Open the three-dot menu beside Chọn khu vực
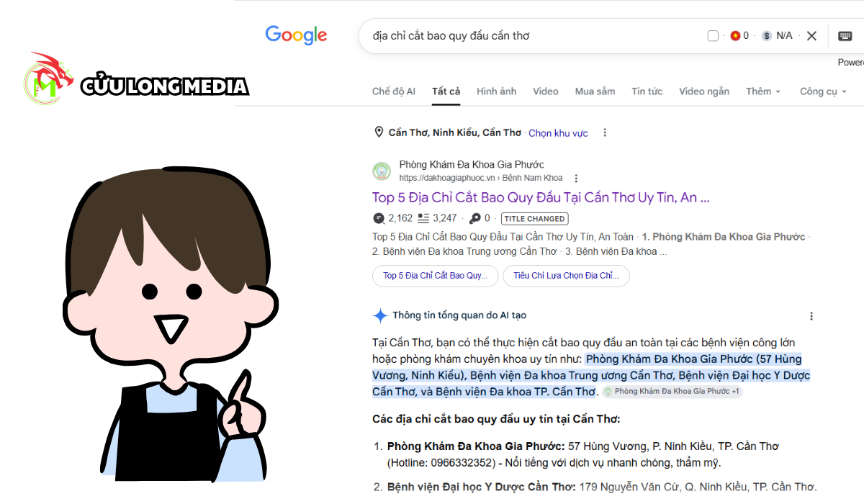Viewport: 864px width, 504px height. (x=605, y=132)
